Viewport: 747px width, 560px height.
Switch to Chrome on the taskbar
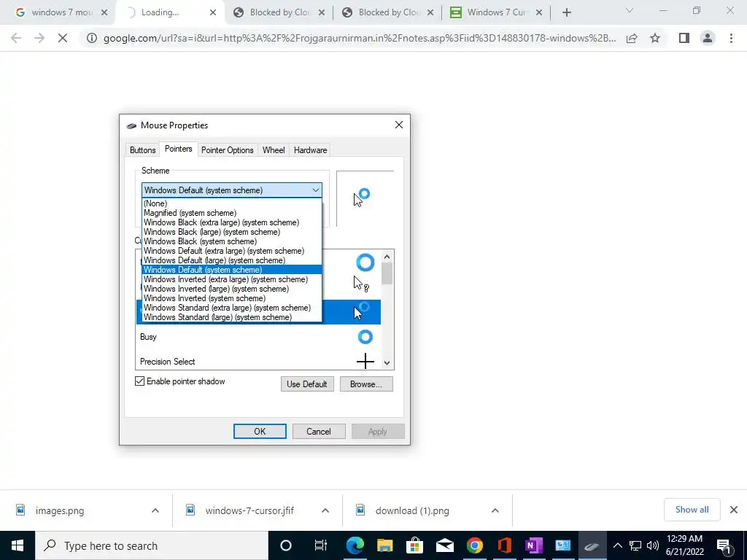(474, 545)
